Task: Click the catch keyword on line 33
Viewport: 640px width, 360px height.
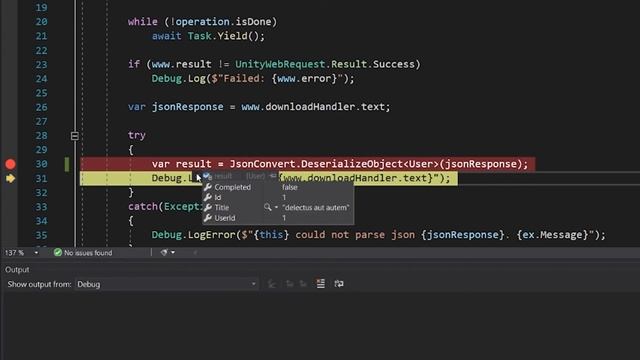Action: [142, 207]
